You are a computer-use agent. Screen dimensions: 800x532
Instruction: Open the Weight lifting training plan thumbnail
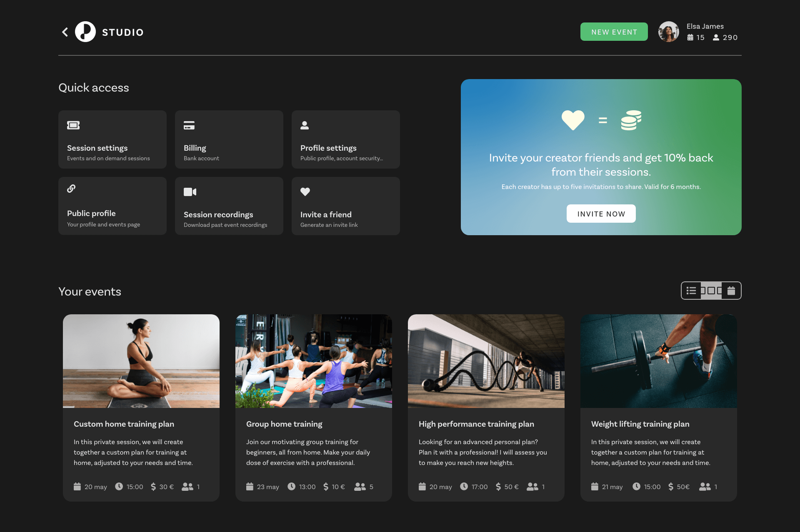(658, 360)
